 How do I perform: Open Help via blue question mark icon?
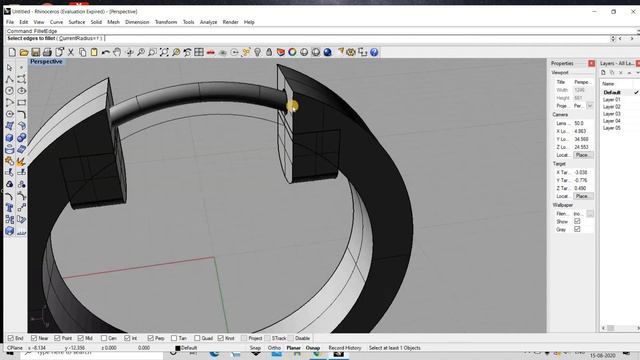pyautogui.click(x=374, y=52)
